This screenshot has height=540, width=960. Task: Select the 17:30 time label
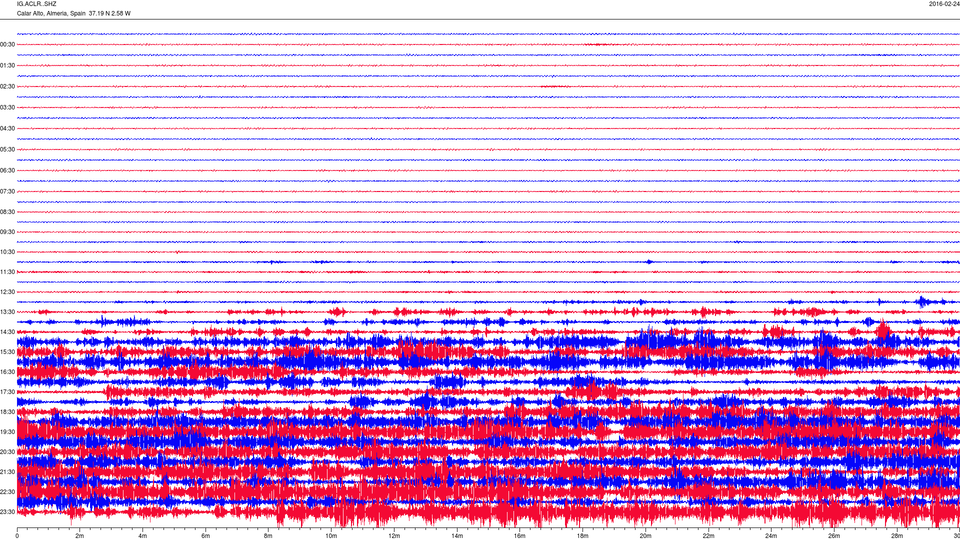coord(7,392)
